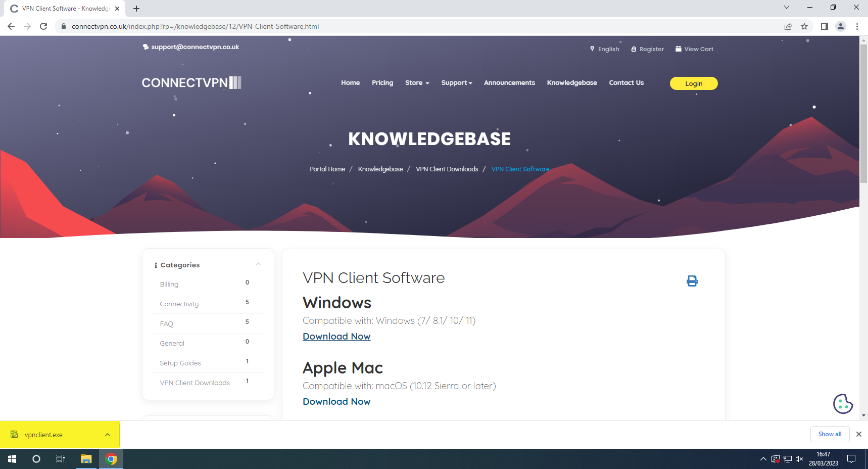Click the muted volume tray icon

799,459
